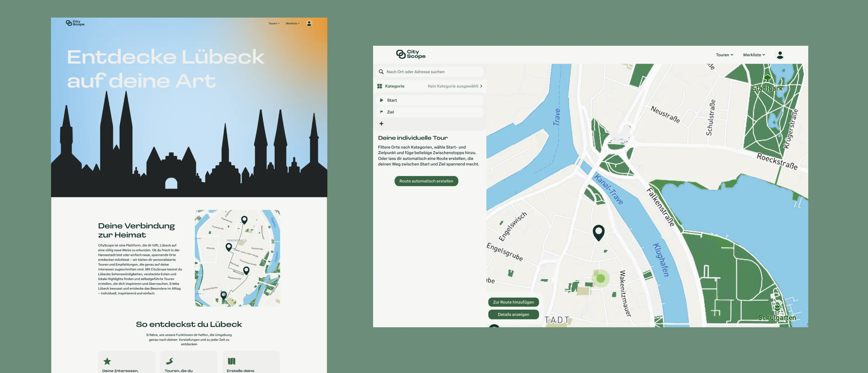Click the Route automatisch erstellen button
This screenshot has width=868, height=373.
tap(426, 181)
